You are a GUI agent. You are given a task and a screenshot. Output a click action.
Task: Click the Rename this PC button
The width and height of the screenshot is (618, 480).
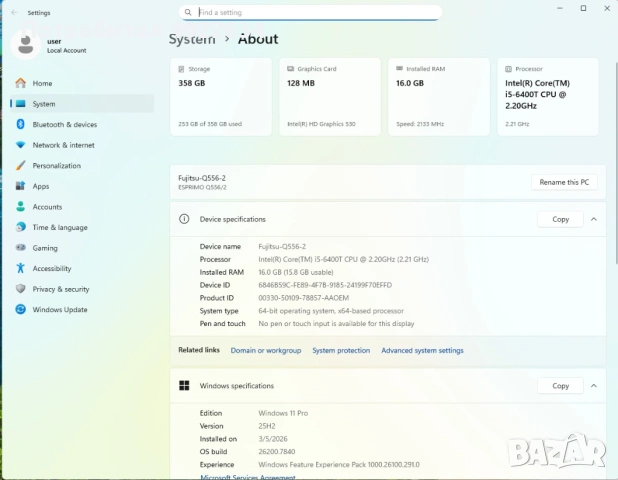click(x=564, y=182)
